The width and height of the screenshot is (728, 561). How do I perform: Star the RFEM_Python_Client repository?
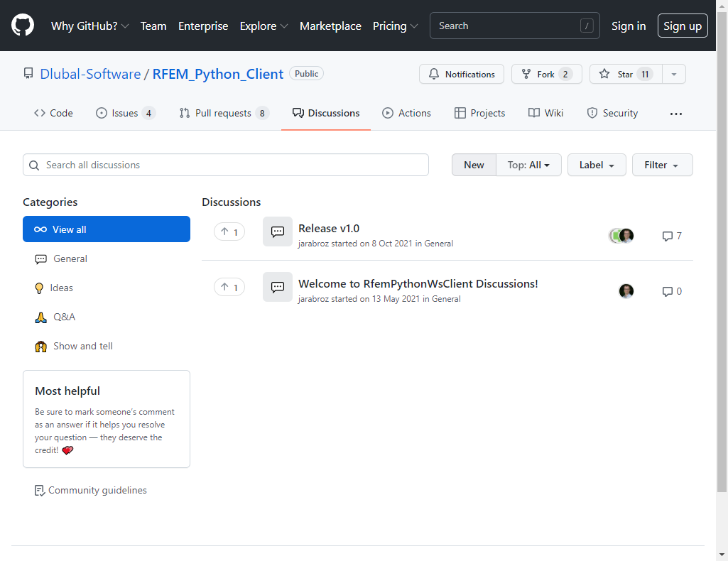click(x=616, y=74)
